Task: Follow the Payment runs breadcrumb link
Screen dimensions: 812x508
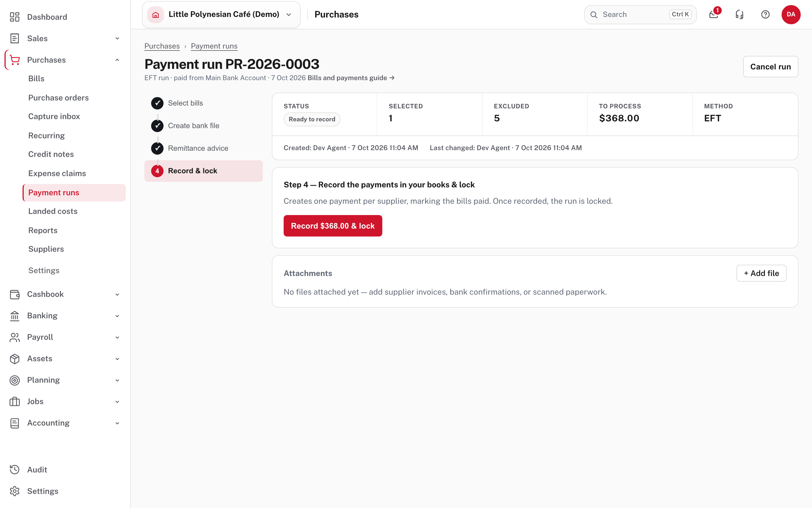Action: click(x=214, y=46)
